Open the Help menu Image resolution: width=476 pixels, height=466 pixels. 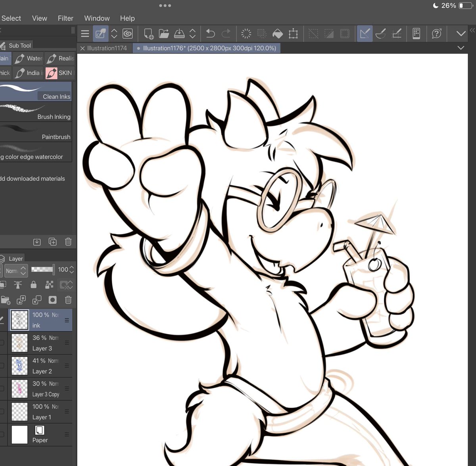[127, 18]
